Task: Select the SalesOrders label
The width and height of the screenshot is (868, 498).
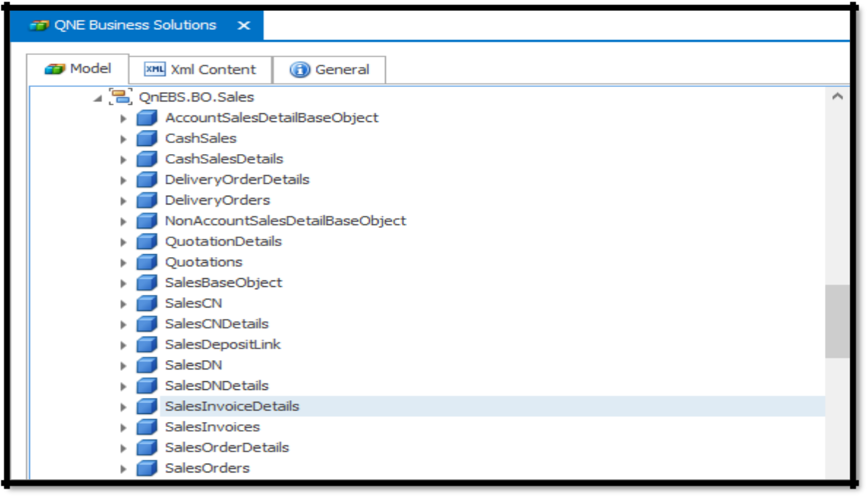Action: pos(208,468)
